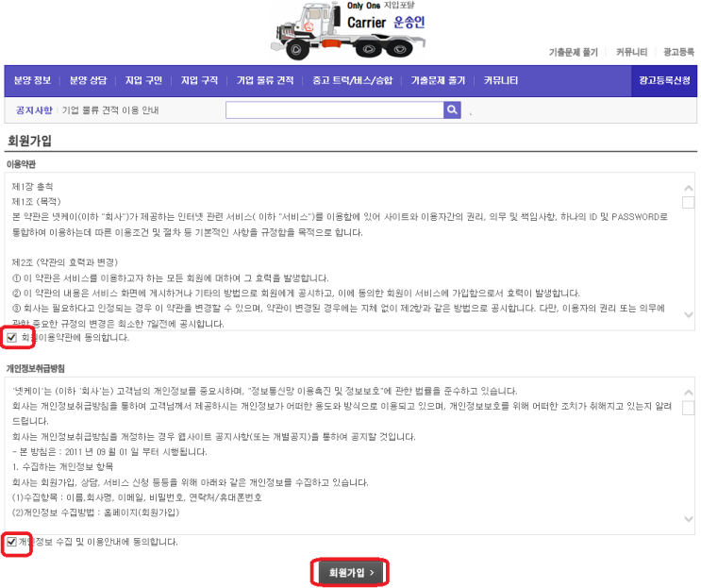
Task: Click the 제2조 (약관의 효력과 변경) text
Action: tap(65, 262)
